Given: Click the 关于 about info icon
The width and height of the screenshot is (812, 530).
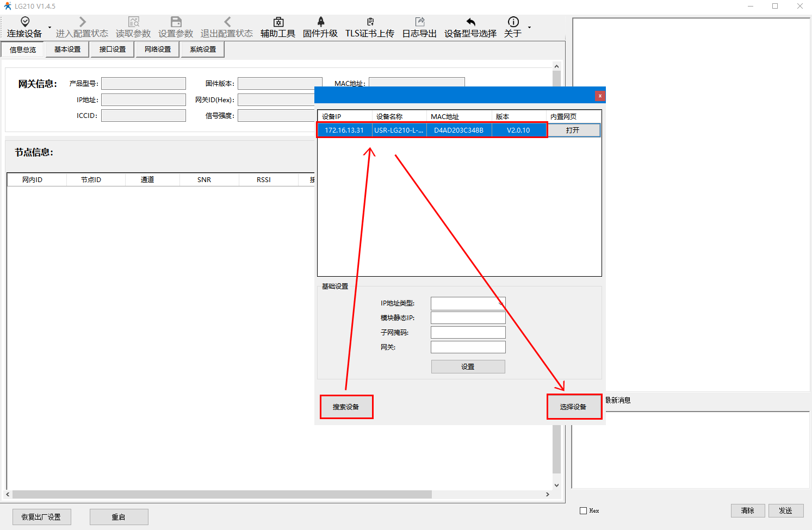Looking at the screenshot, I should [x=513, y=22].
